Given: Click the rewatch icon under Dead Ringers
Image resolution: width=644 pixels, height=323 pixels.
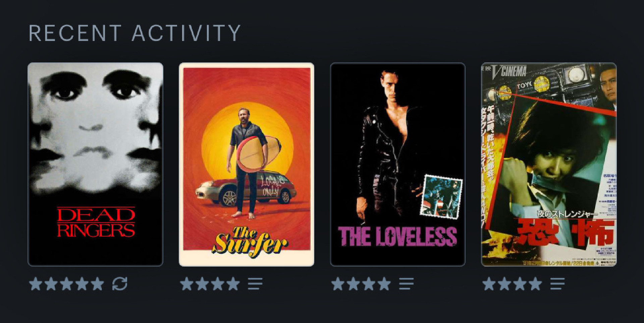Looking at the screenshot, I should tap(120, 284).
